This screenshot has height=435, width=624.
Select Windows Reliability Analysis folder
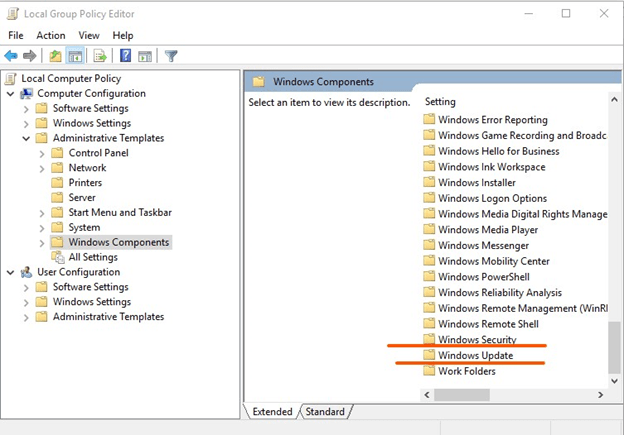click(x=500, y=293)
